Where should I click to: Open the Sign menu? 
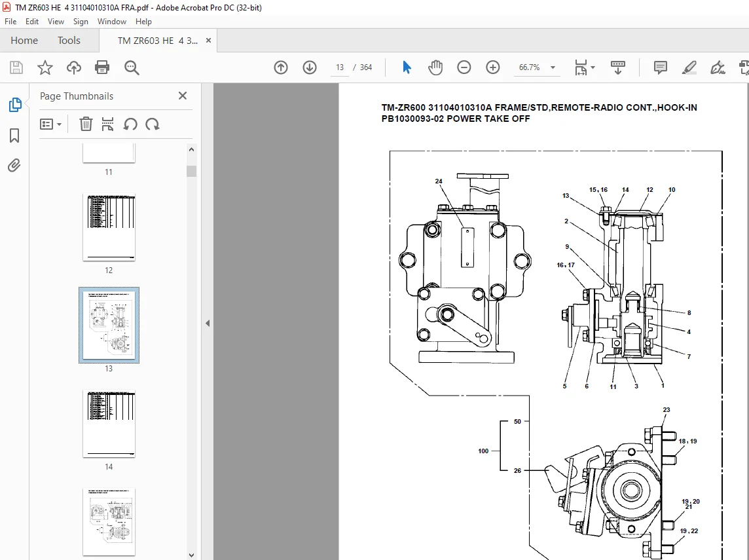click(x=81, y=22)
